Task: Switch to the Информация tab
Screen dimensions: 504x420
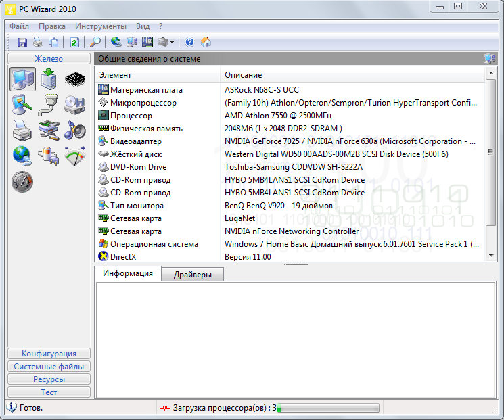Action: point(128,273)
